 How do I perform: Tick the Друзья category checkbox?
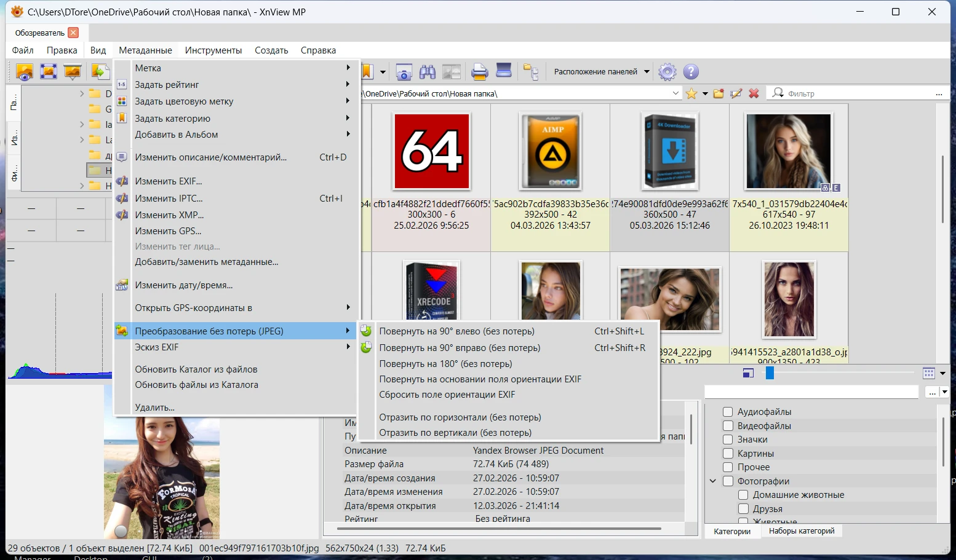(743, 509)
